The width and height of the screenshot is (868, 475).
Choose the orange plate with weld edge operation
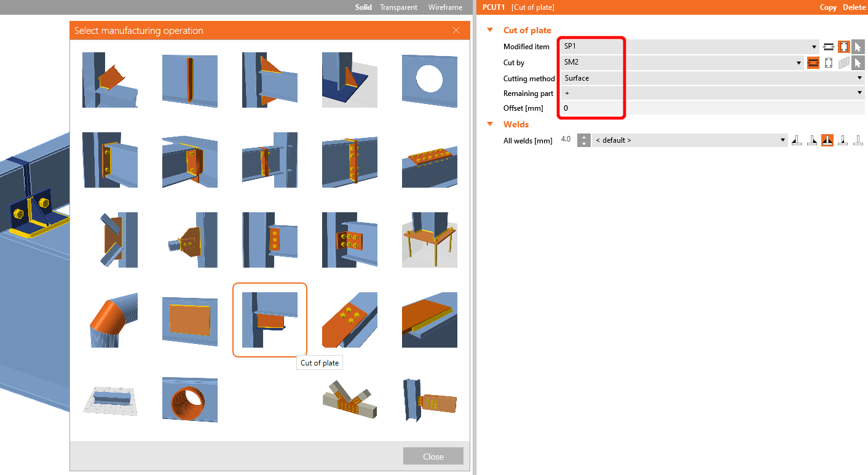point(430,320)
